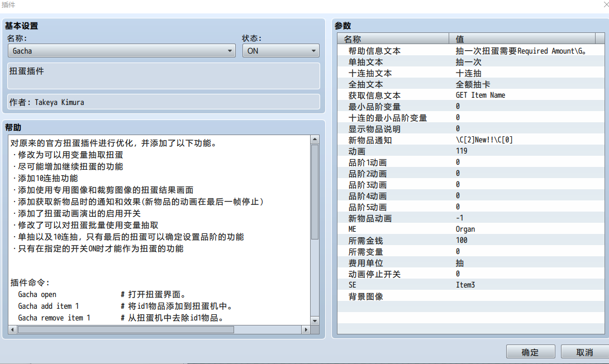Viewport: 609px width, 364px height.
Task: Click the Gacha add item 1 command line
Action: [x=125, y=306]
